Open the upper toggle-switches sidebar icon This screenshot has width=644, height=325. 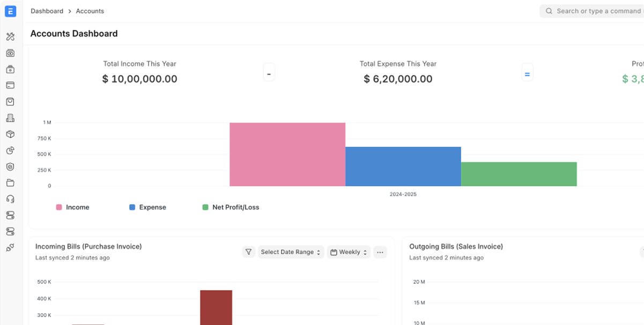[10, 216]
